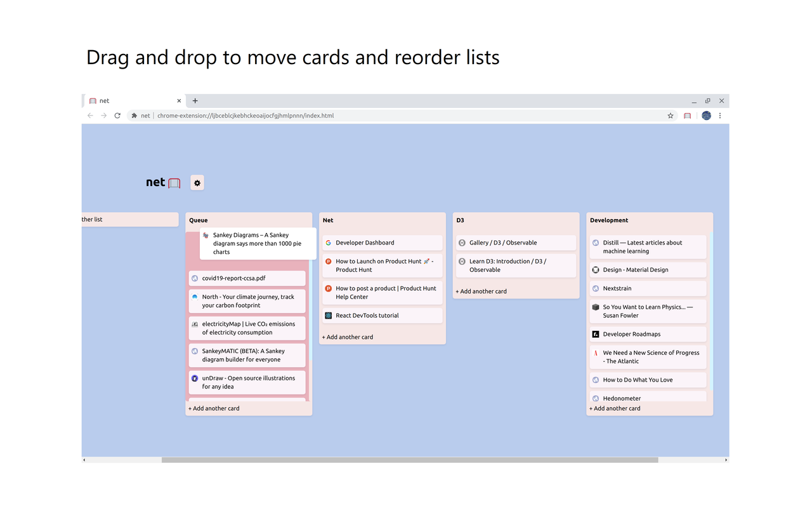Add another card to the Queue list
812x508 pixels.
[214, 408]
